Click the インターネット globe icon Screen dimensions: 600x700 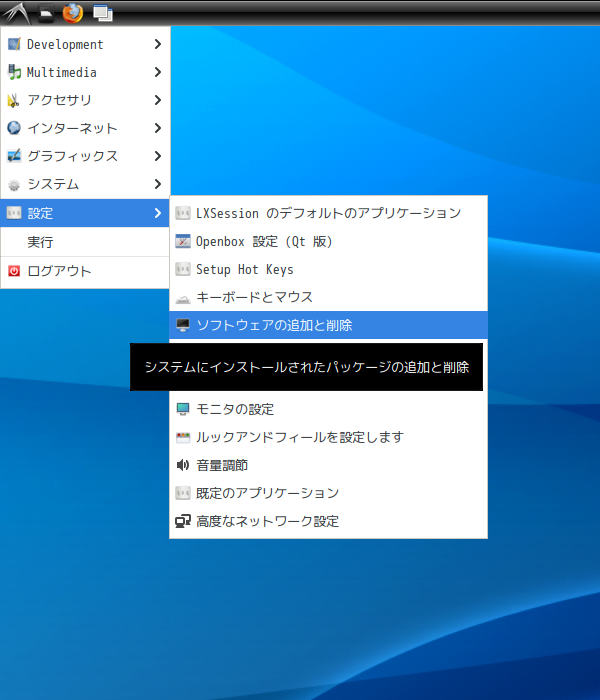pyautogui.click(x=14, y=128)
